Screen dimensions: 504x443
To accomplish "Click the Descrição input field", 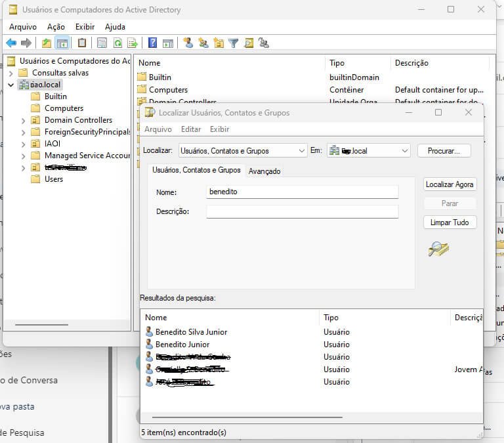I will point(302,211).
